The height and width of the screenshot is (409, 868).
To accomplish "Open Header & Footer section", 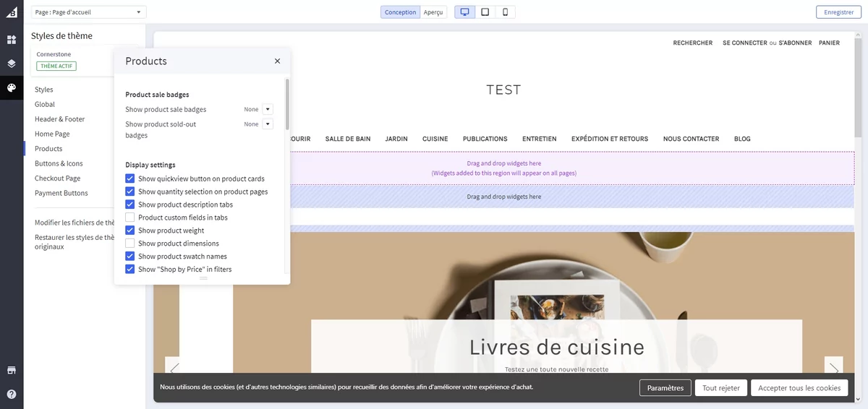I will (x=60, y=119).
